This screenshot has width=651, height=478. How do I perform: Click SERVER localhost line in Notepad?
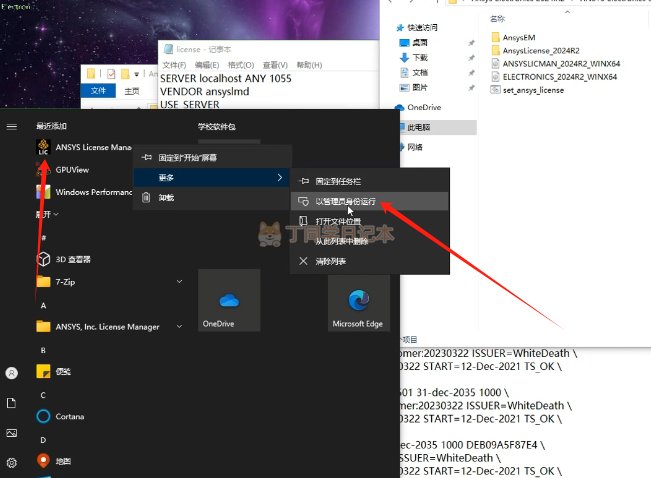pyautogui.click(x=226, y=78)
